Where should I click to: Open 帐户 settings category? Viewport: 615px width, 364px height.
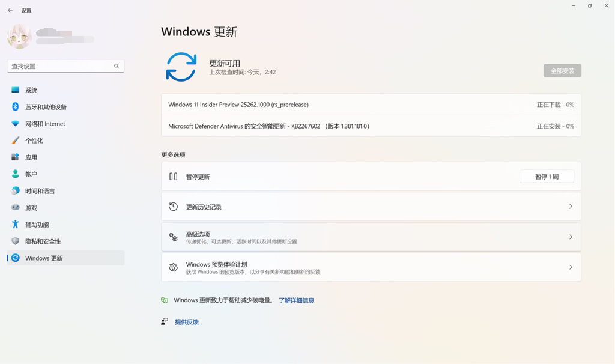pos(65,174)
